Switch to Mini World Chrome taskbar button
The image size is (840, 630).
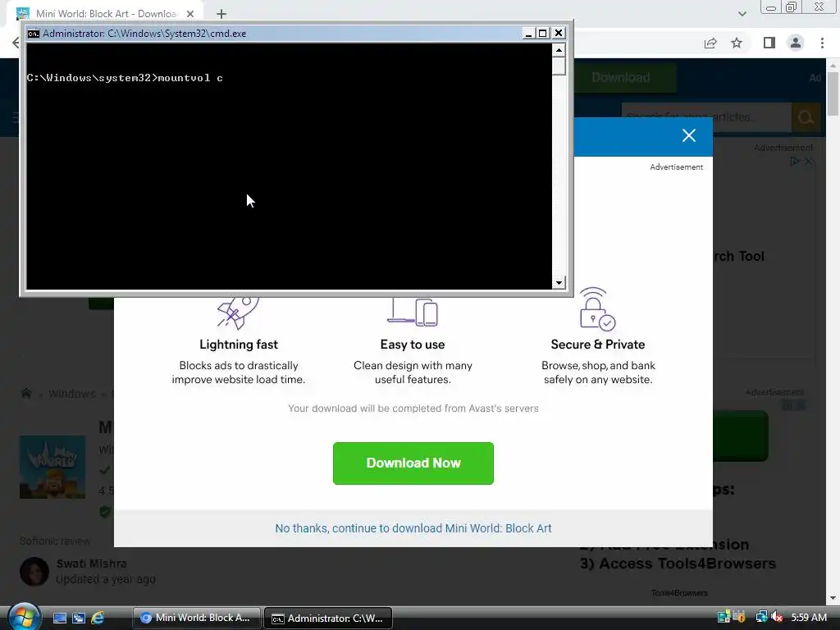(x=197, y=618)
